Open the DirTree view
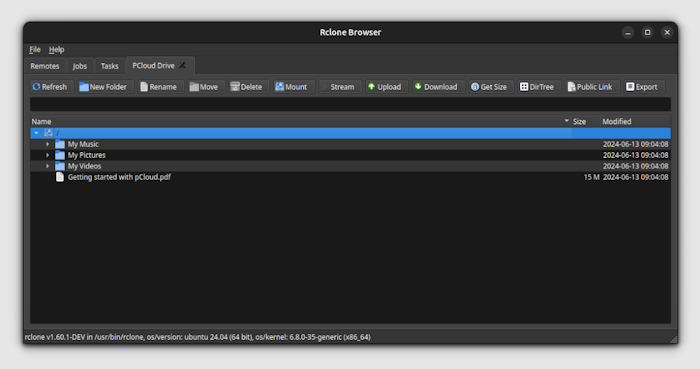The width and height of the screenshot is (700, 369). (x=537, y=87)
